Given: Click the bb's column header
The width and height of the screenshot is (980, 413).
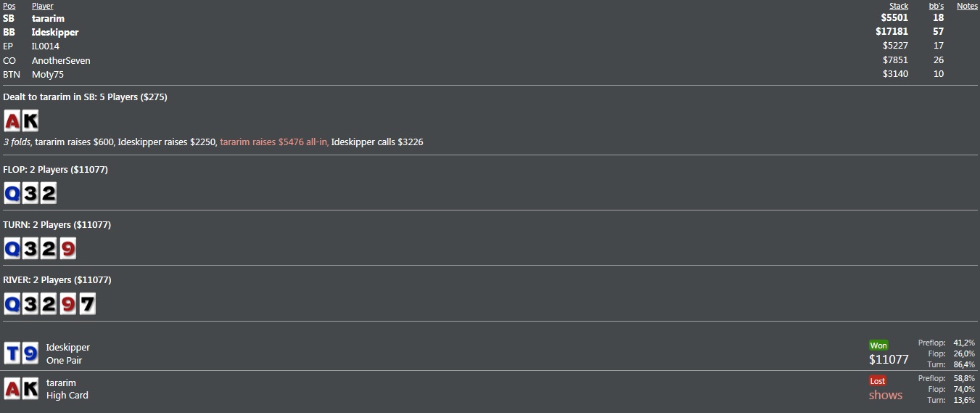Looking at the screenshot, I should tap(936, 6).
